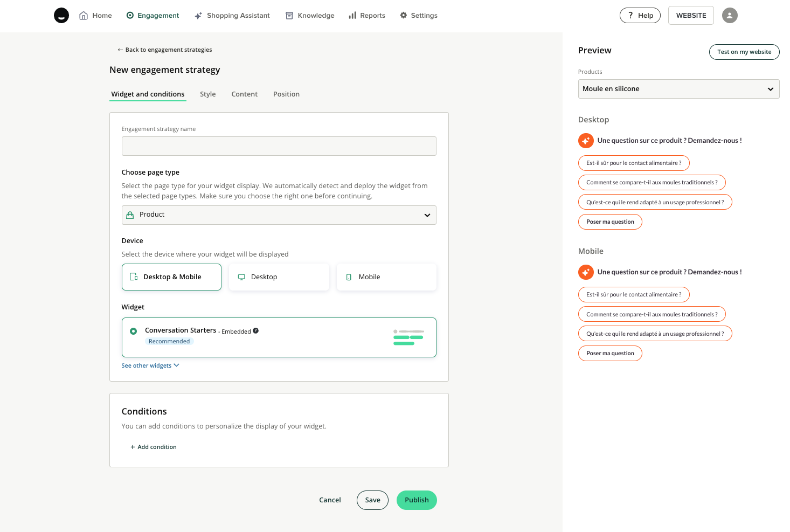Click Add condition
Viewport: 790px width, 532px height.
coord(154,447)
